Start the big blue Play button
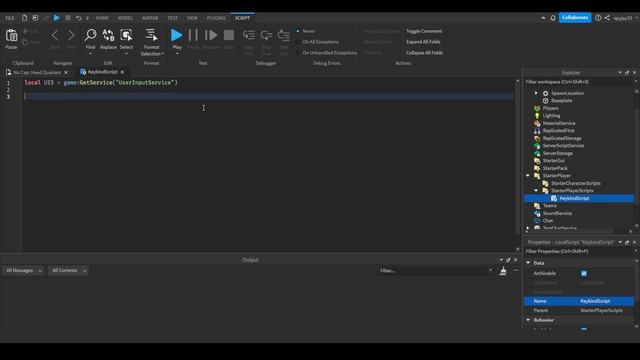640x360 pixels. point(177,35)
